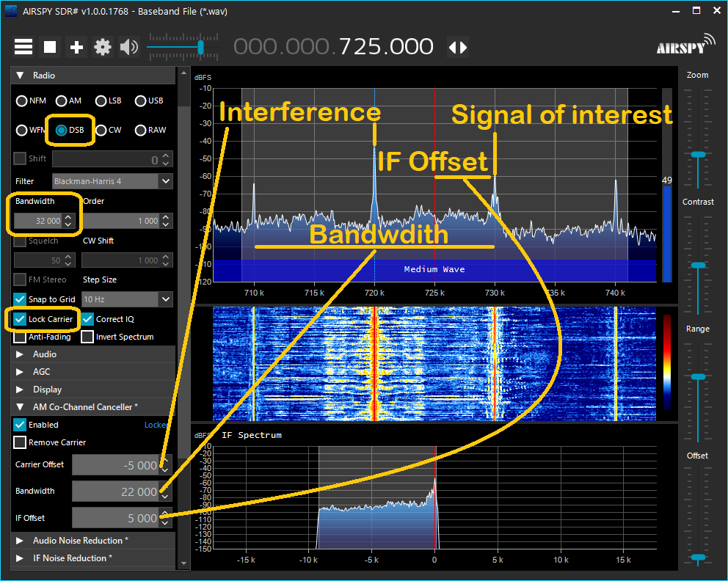Image resolution: width=728 pixels, height=581 pixels.
Task: Increase Bandwidth value with up stepper
Action: point(68,216)
